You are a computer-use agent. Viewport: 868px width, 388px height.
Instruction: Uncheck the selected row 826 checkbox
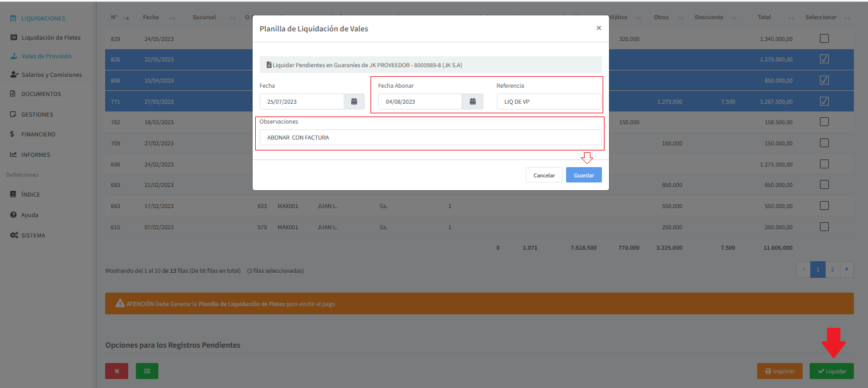click(824, 59)
